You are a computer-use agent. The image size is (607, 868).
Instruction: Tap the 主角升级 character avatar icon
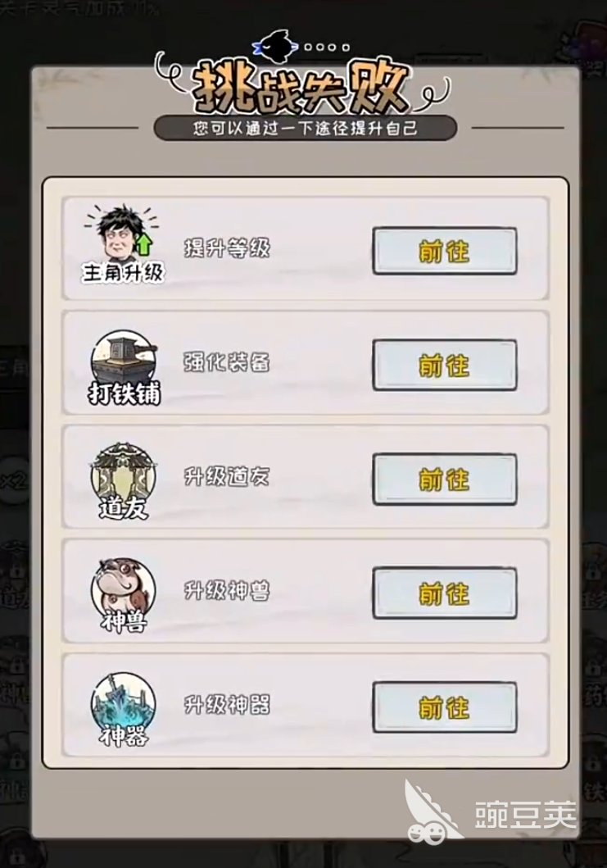120,234
